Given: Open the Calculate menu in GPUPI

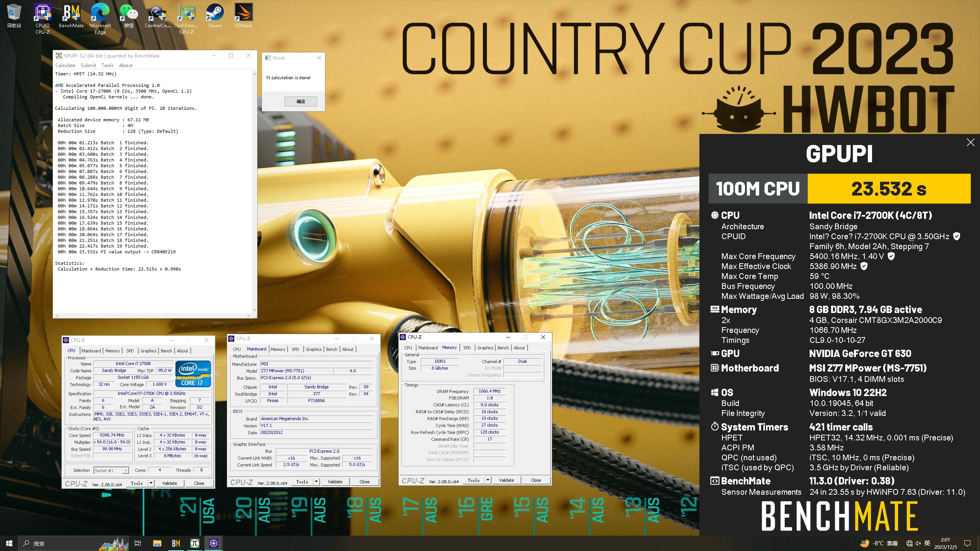Looking at the screenshot, I should 65,65.
